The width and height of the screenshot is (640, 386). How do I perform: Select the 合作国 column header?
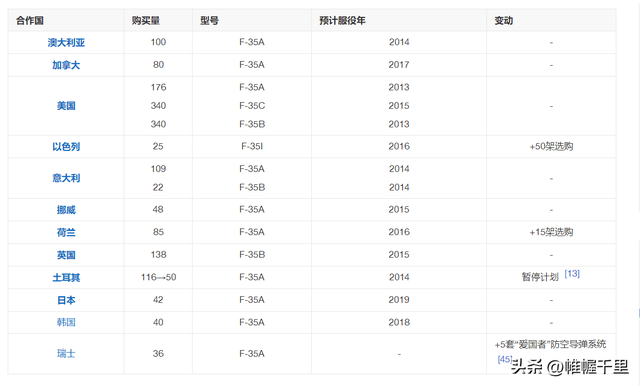[x=30, y=20]
